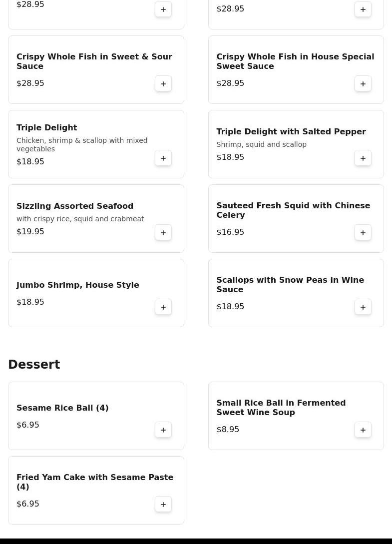Add Triple Delight to the order
This screenshot has width=392, height=544.
pos(163,158)
